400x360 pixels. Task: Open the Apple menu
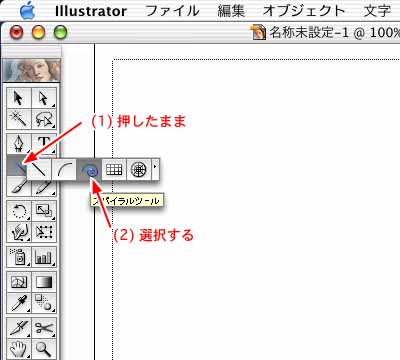pos(28,11)
